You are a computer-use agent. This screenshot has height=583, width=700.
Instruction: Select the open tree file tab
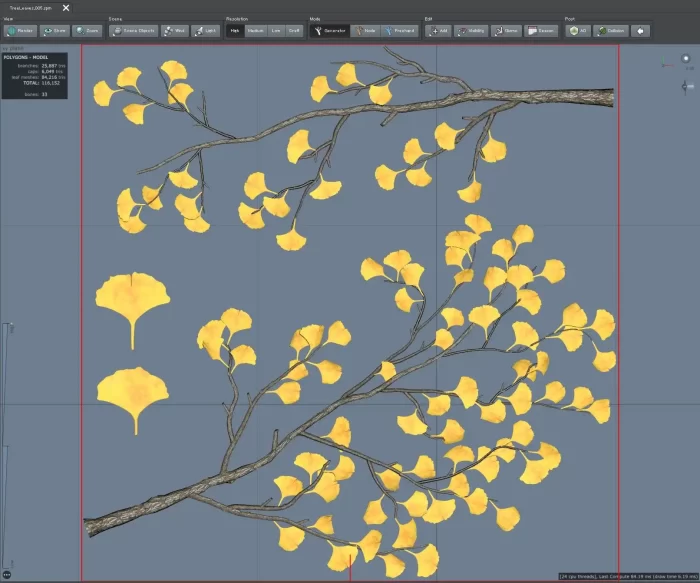(x=32, y=7)
